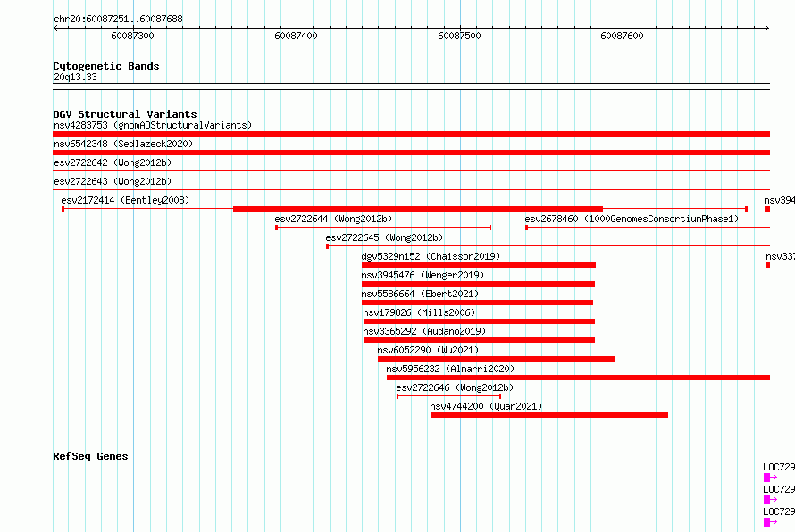The image size is (795, 532).
Task: Click the 60087600 ruler position label
Action: [622, 36]
